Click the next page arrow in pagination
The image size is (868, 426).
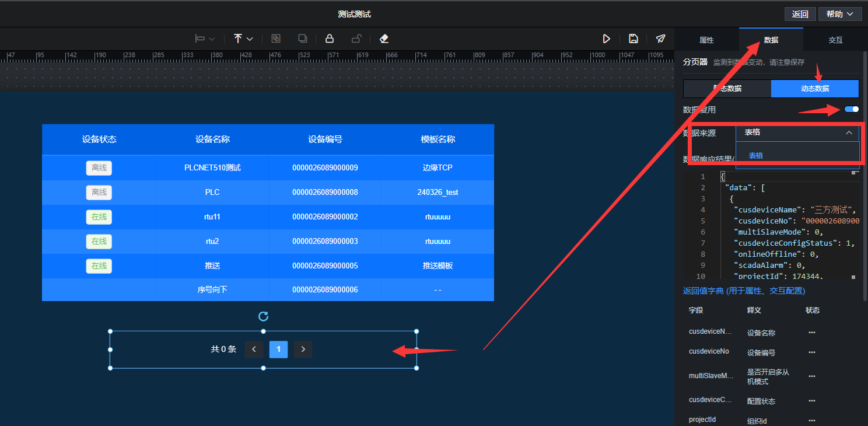[303, 350]
